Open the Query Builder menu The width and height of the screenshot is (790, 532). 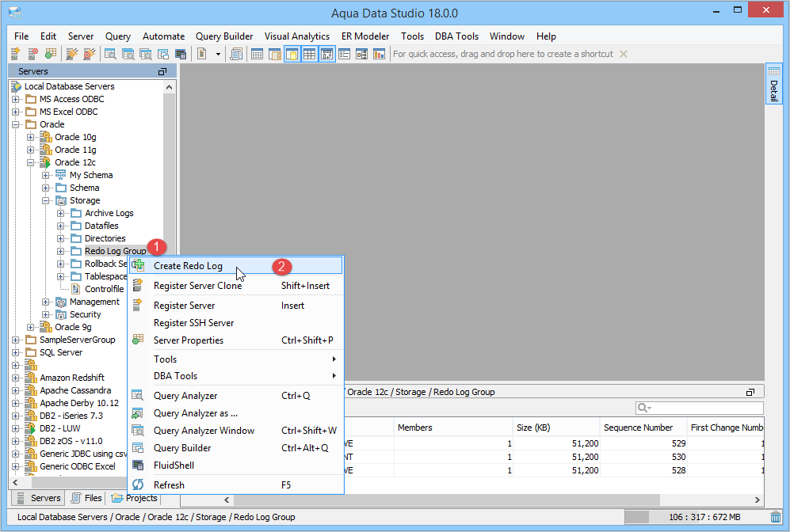click(x=224, y=36)
